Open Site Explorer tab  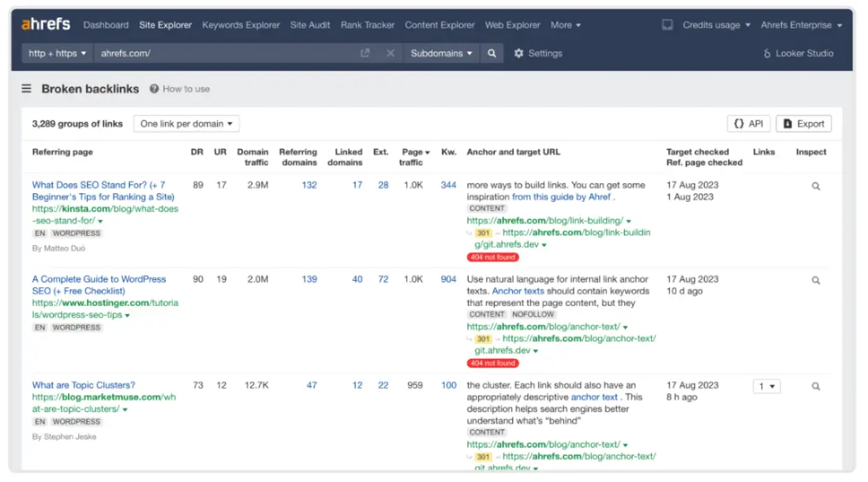click(166, 25)
